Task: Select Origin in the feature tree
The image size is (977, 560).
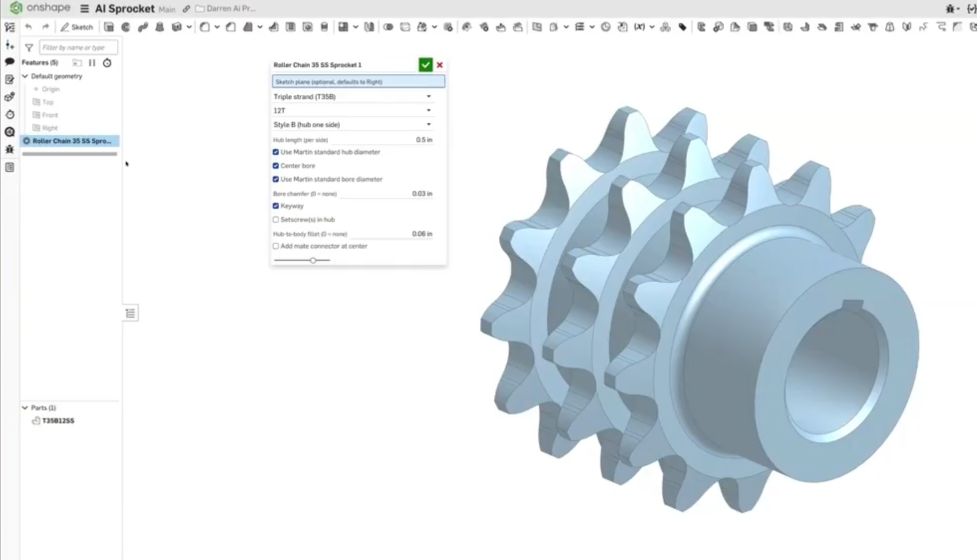Action: pyautogui.click(x=50, y=89)
